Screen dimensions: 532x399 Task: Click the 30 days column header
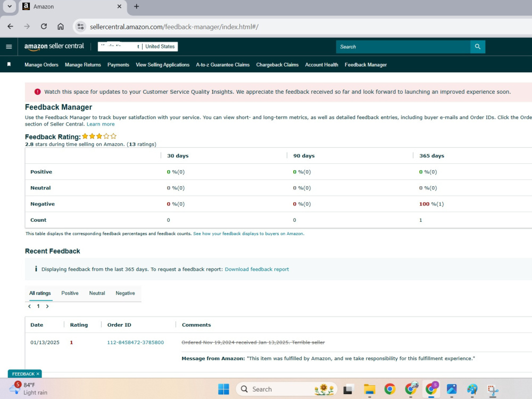tap(178, 156)
